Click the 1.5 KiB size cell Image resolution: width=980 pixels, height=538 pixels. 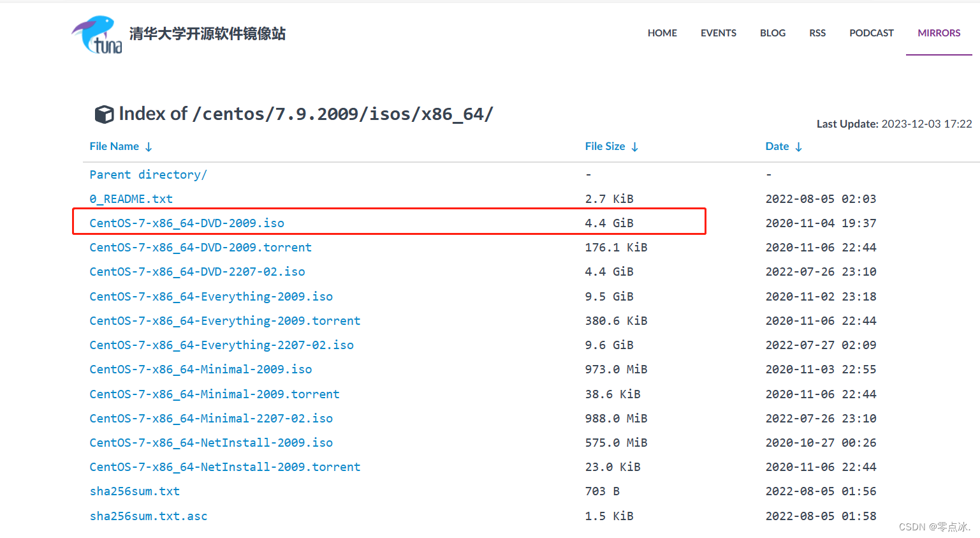[x=610, y=516]
